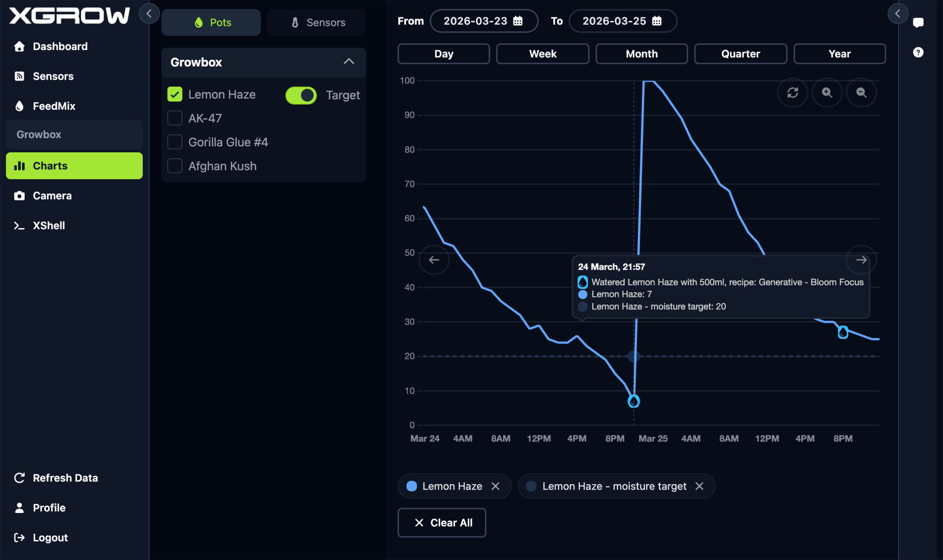Select the Sensors page from the sidebar
Viewport: 943px width, 560px height.
(53, 76)
